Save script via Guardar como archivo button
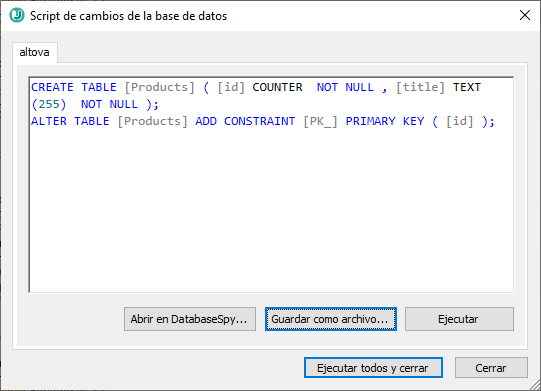Viewport: 541px width, 391px height. 331,319
